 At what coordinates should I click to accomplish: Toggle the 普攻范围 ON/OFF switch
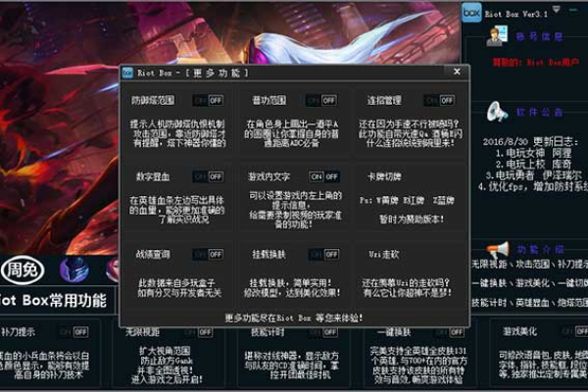tap(321, 101)
